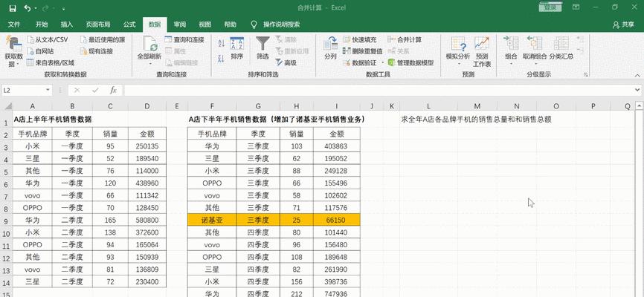This screenshot has width=644, height=297.
Task: Click Ungroup (取消组合) button
Action: tap(535, 51)
